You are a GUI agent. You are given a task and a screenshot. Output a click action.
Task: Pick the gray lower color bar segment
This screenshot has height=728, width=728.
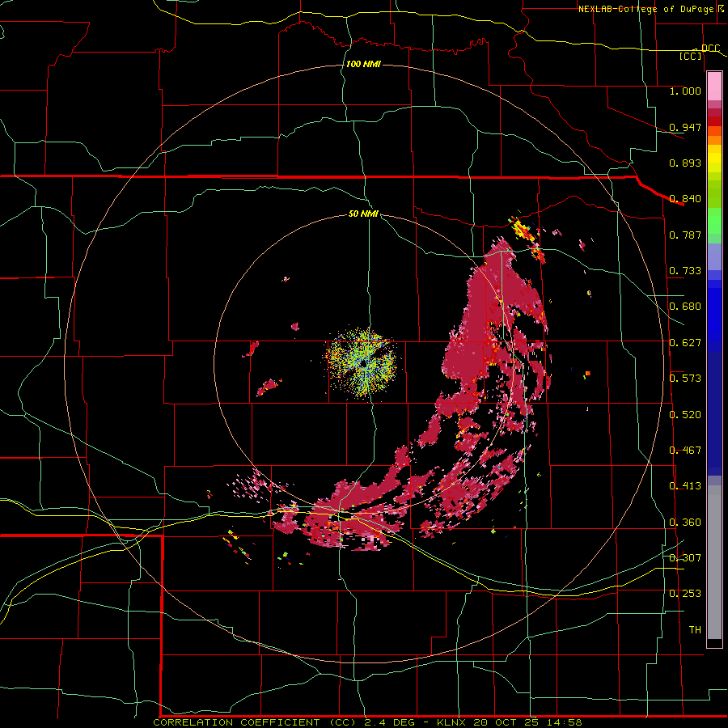tap(714, 562)
